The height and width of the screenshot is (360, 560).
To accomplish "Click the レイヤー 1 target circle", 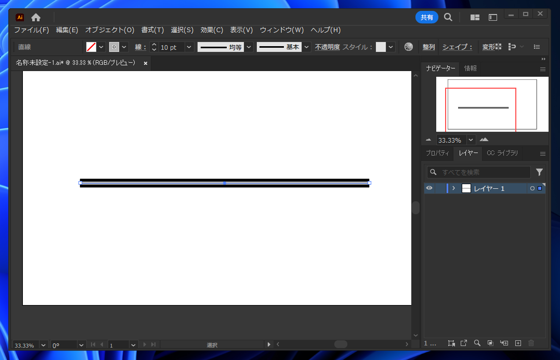I will [532, 188].
